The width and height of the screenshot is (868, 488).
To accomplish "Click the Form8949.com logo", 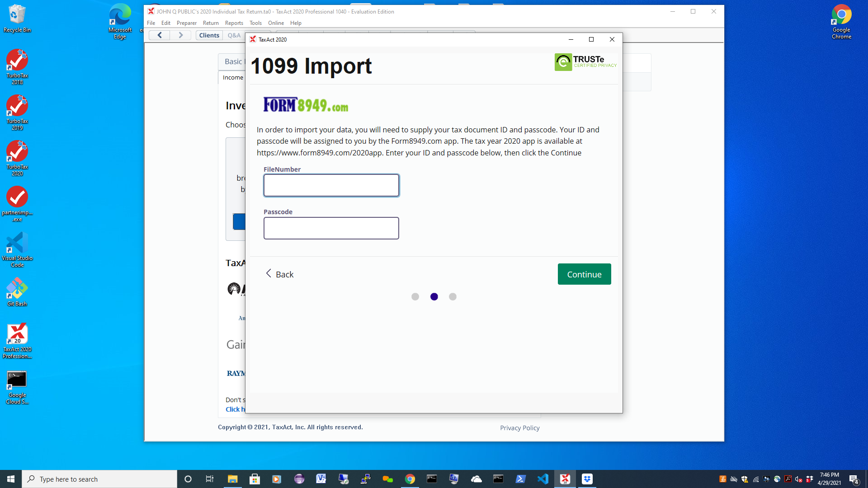I will pos(306,105).
